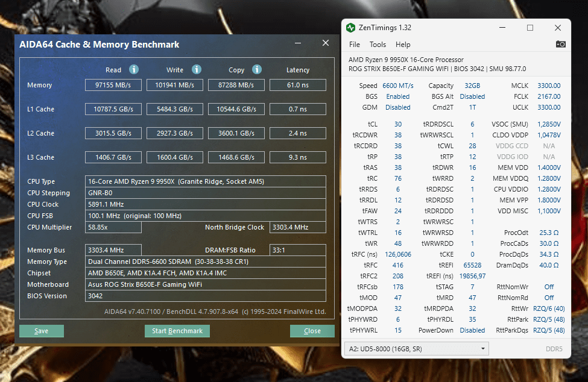Click the CPU Clock value 5891.1 MHz
The height and width of the screenshot is (382, 588).
pos(206,204)
